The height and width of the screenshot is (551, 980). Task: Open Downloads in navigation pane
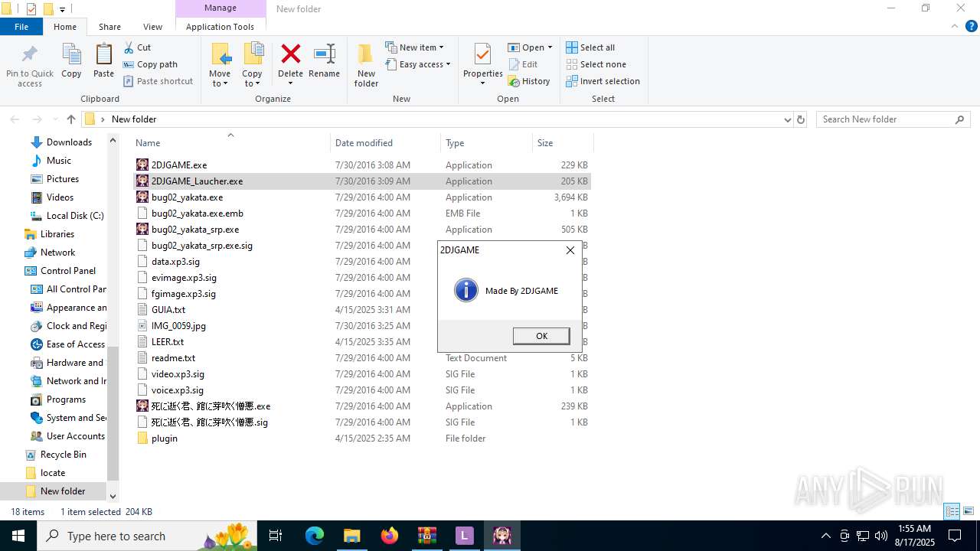[x=69, y=142]
